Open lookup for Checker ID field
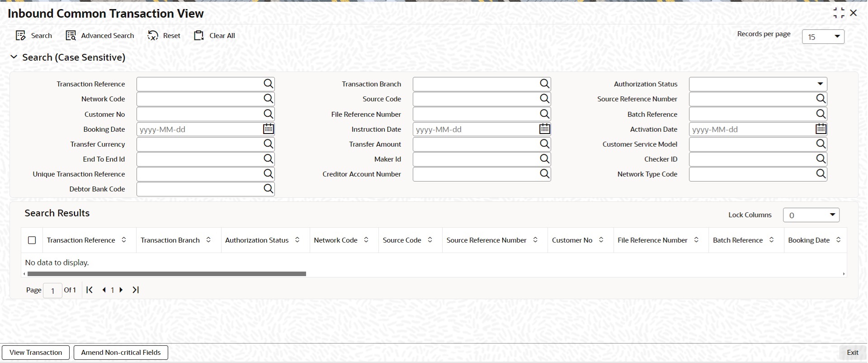The image size is (868, 363). [x=821, y=159]
